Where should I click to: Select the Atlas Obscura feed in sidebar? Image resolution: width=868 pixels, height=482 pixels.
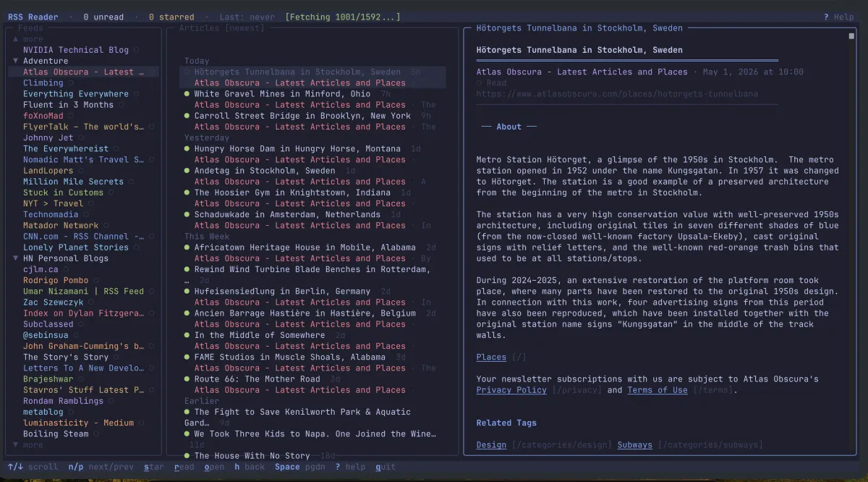point(83,72)
